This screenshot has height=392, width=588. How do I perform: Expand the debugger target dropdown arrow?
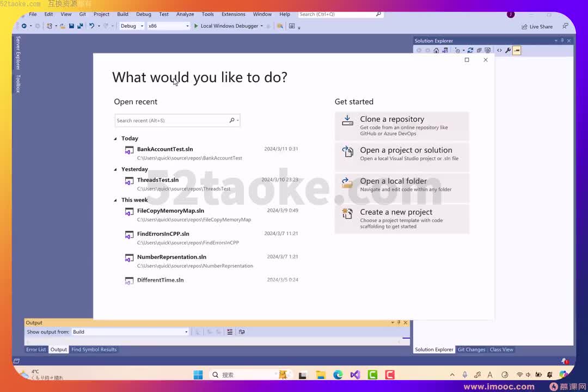click(x=262, y=26)
